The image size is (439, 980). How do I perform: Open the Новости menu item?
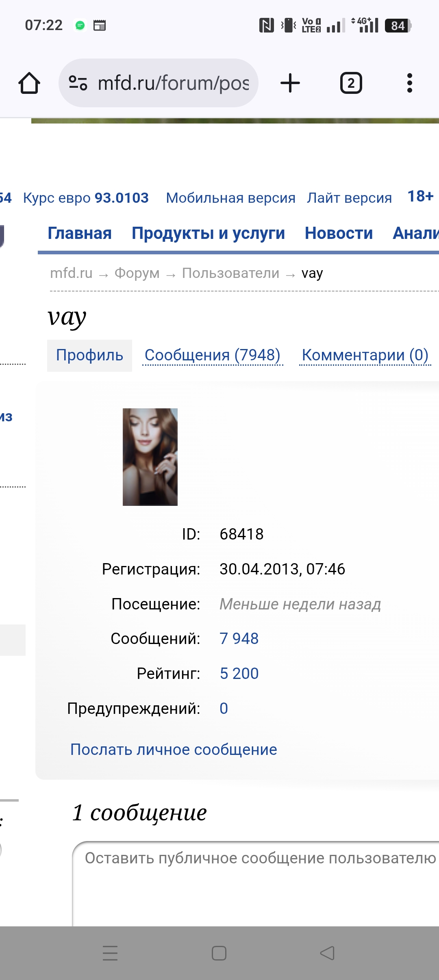339,233
